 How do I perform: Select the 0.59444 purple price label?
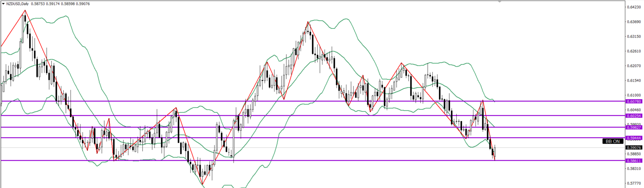(634, 138)
